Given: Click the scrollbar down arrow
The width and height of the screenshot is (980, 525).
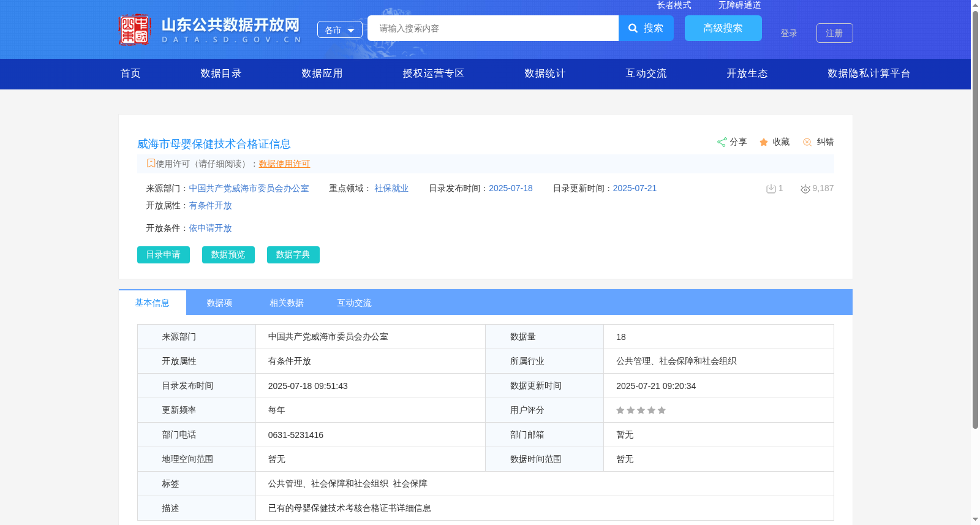Looking at the screenshot, I should pos(975,519).
